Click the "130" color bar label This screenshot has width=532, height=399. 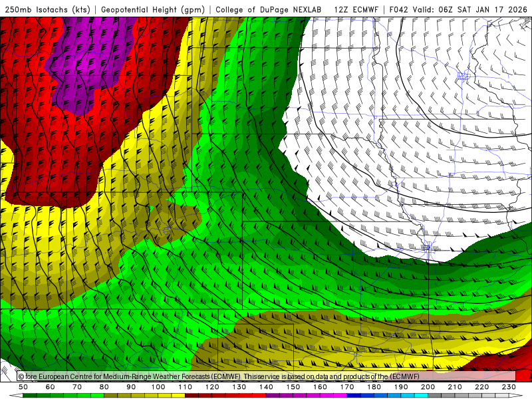tap(239, 387)
